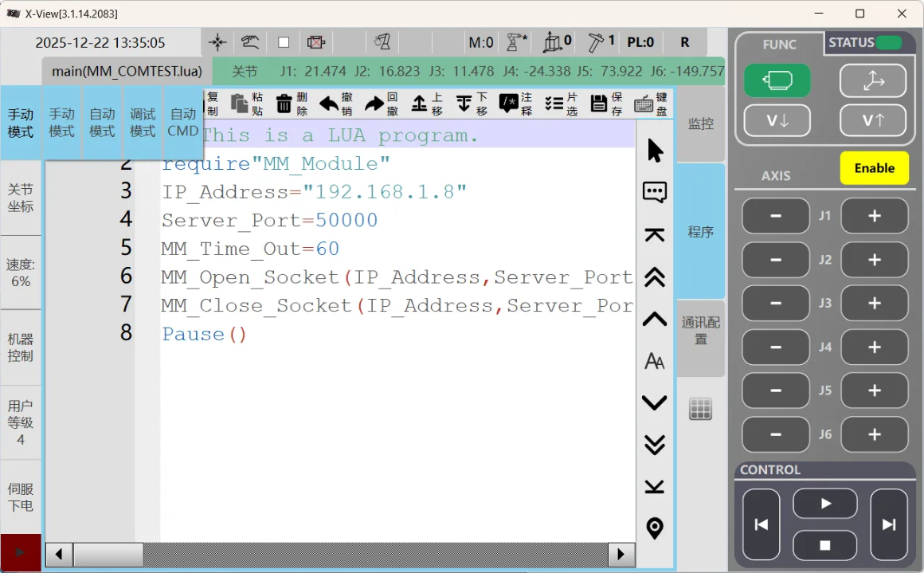
Task: Jog J1 axis plus button
Action: tap(875, 216)
